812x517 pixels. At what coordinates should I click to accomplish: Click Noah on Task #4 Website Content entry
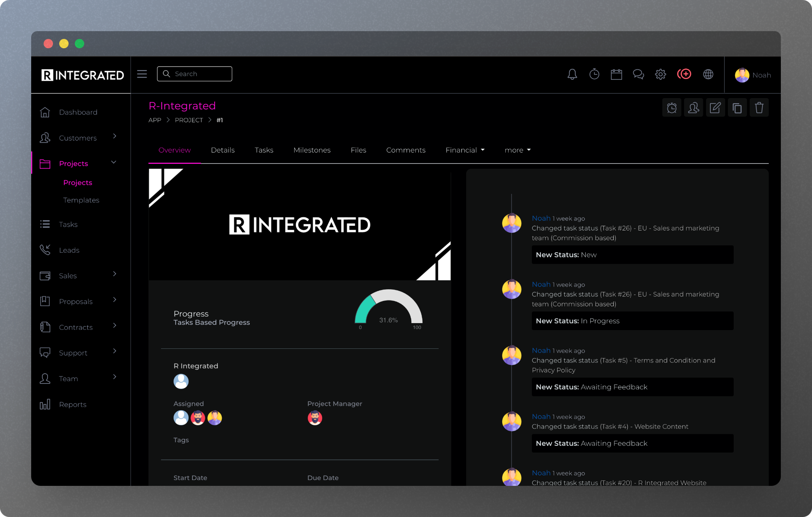tap(541, 416)
